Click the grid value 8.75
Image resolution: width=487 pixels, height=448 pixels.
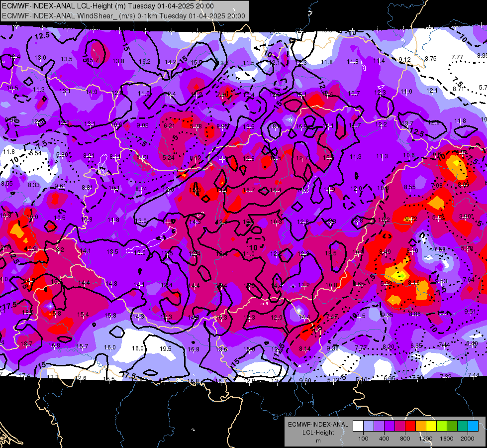tap(431, 58)
